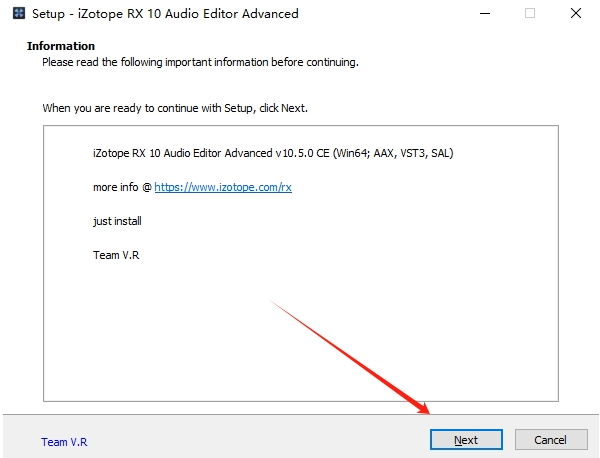Close the iZotope RX 10 Setup window
600x458 pixels.
[576, 14]
